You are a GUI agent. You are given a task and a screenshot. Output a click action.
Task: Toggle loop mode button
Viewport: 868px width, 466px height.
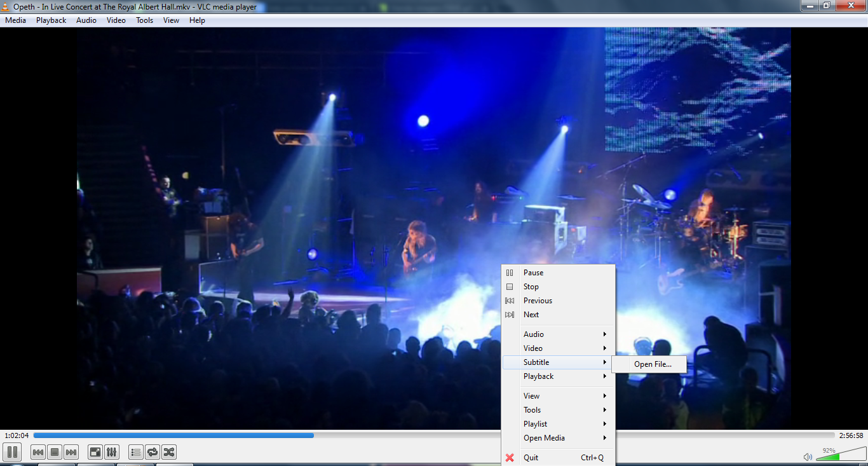click(x=153, y=452)
